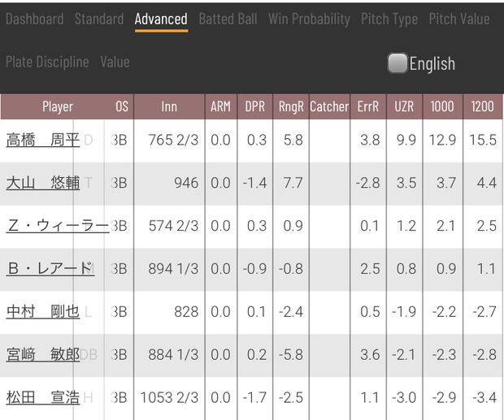Open player link 大山 悠輔

click(43, 183)
